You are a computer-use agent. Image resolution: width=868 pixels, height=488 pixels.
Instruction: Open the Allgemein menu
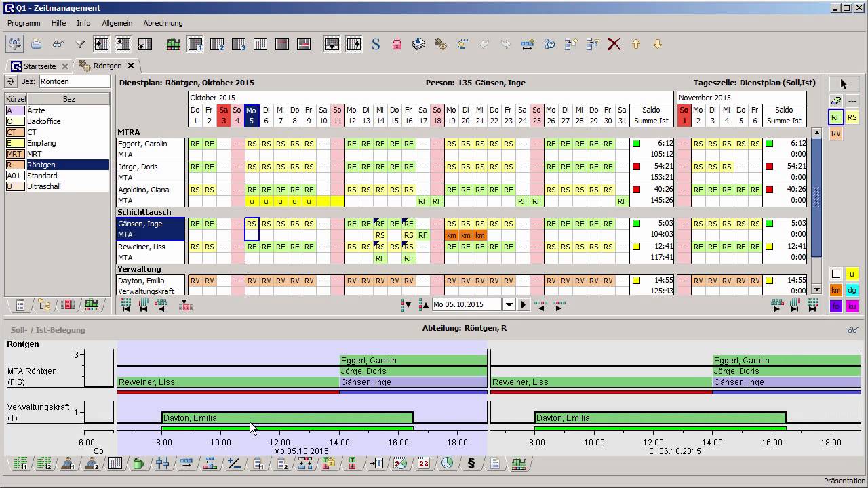pos(117,23)
